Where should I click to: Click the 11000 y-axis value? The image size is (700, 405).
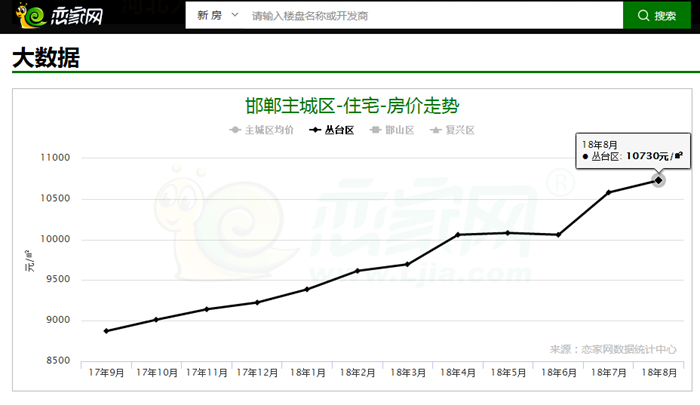tap(55, 158)
